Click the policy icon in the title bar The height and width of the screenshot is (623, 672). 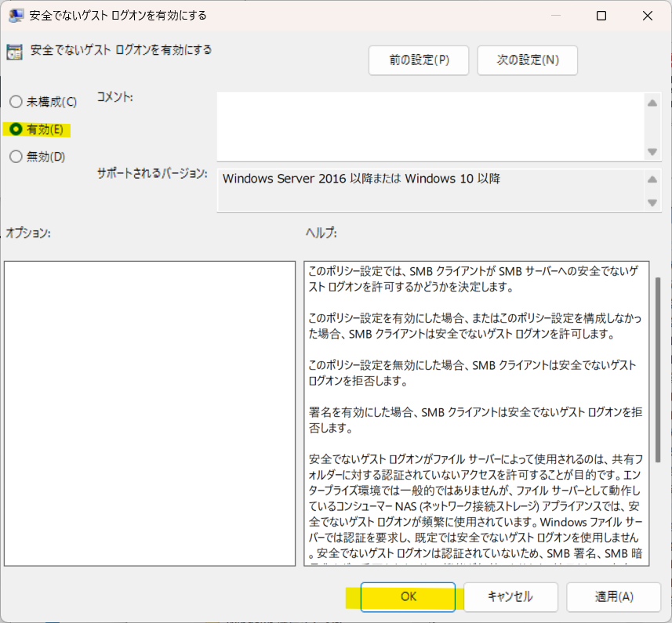pyautogui.click(x=16, y=16)
